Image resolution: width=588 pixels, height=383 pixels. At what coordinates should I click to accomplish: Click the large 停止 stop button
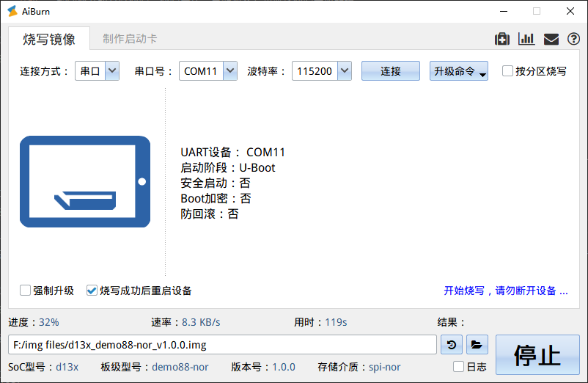tap(537, 355)
